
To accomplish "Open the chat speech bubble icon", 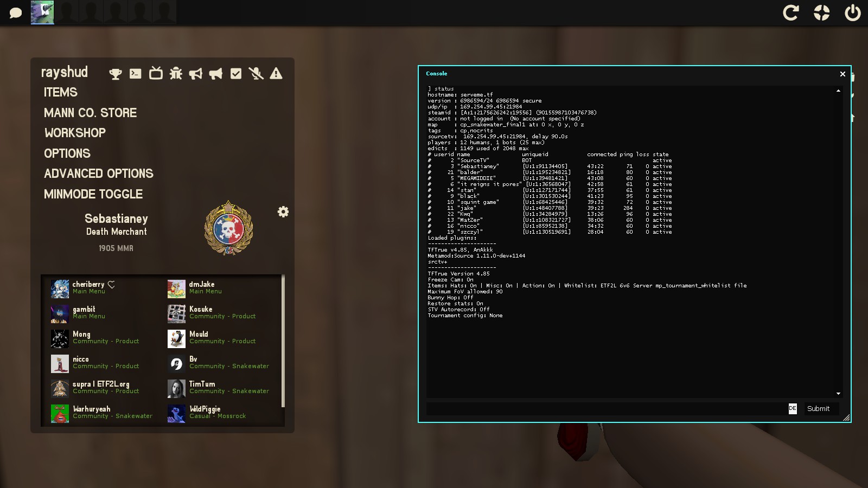I will click(x=16, y=12).
